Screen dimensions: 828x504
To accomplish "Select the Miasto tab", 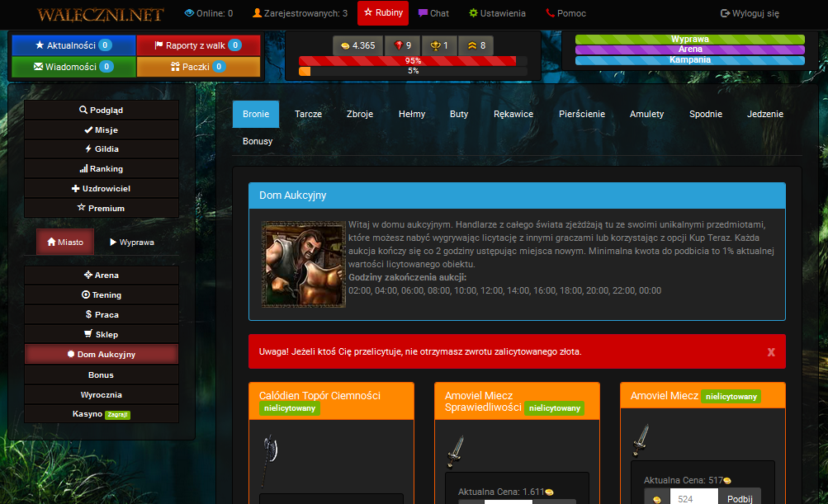I will (x=65, y=242).
